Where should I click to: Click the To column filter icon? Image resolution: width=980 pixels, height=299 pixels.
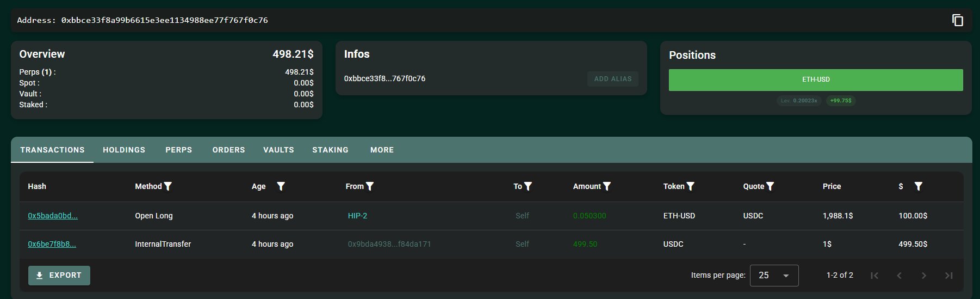[x=528, y=186]
